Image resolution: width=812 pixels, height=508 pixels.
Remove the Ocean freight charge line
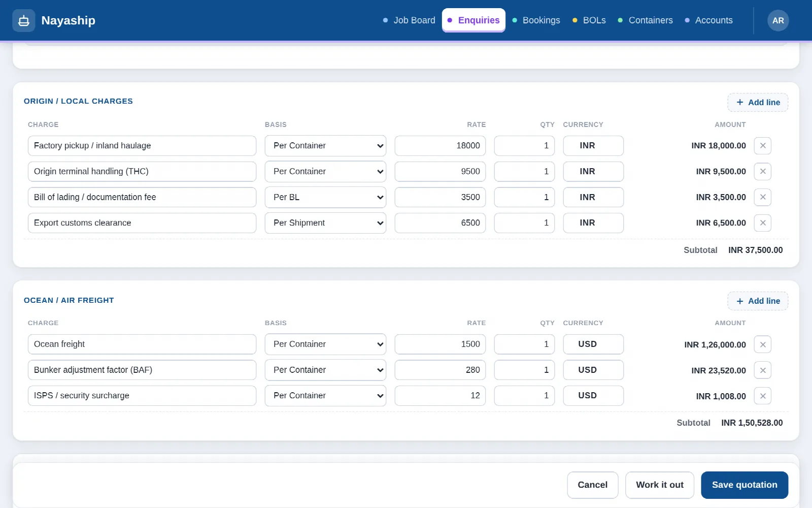(763, 344)
